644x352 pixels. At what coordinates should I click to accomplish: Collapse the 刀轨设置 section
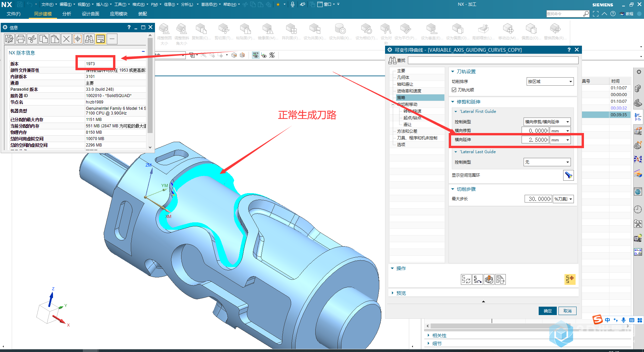(452, 72)
